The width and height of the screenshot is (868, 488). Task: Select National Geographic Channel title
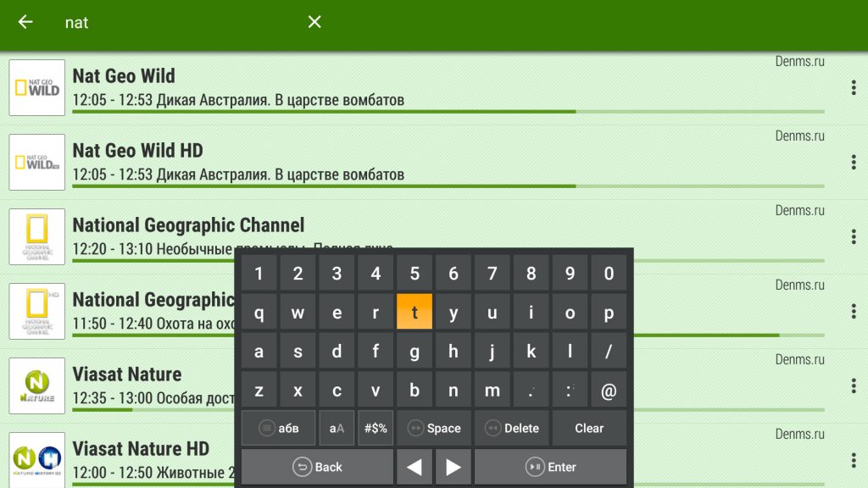click(188, 225)
